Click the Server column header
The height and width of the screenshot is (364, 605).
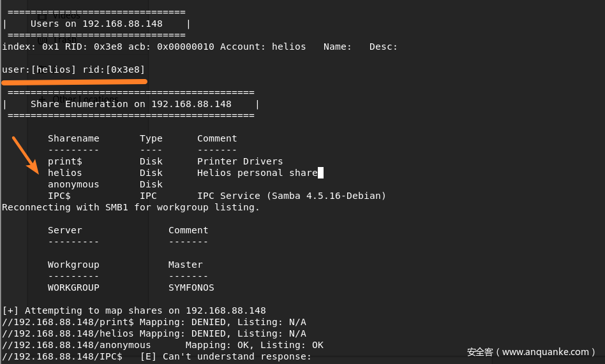coord(65,230)
